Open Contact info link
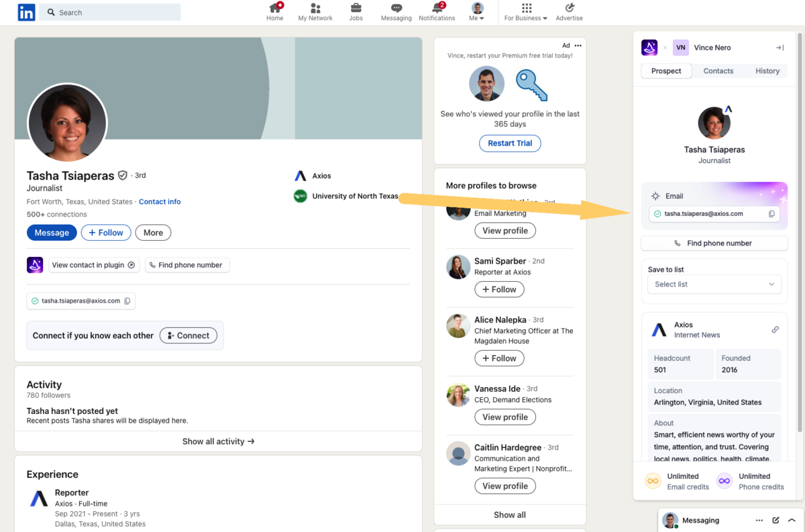 click(x=160, y=202)
